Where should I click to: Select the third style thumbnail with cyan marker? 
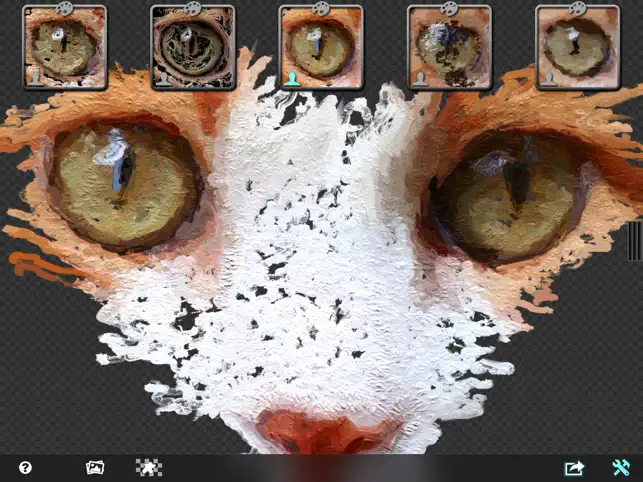(x=321, y=48)
